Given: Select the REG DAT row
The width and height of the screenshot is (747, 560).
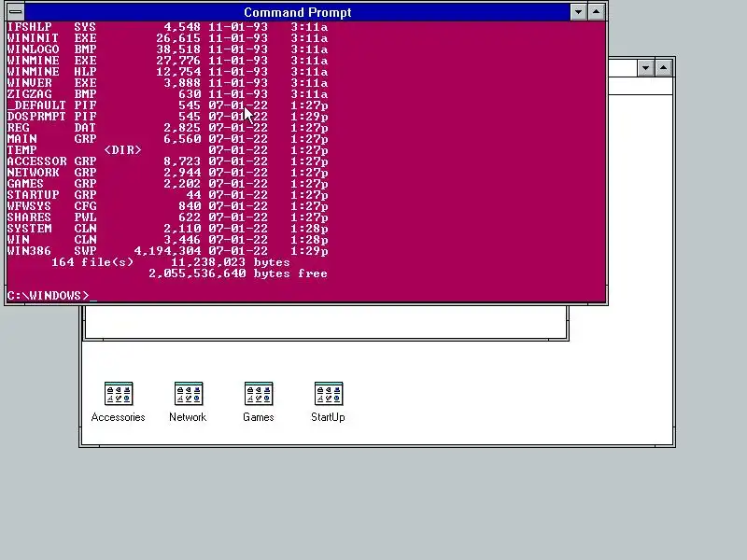Looking at the screenshot, I should click(167, 128).
